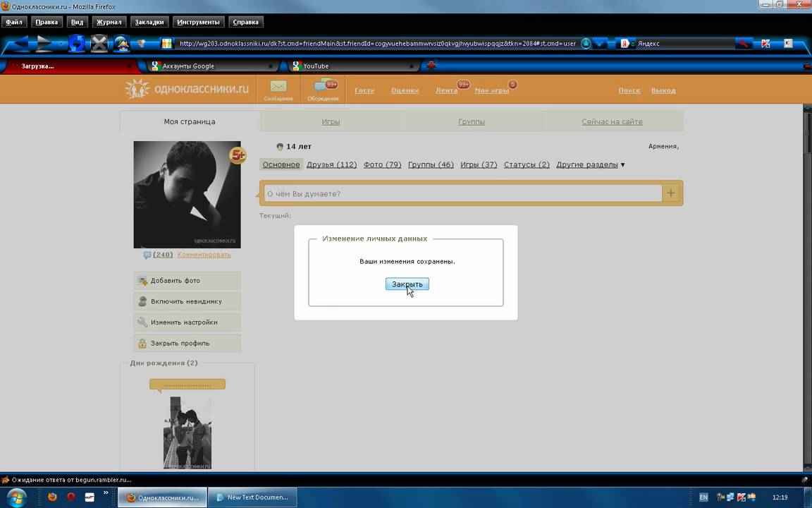Image resolution: width=812 pixels, height=508 pixels.
Task: Open the Yandex search engine dropdown
Action: point(627,44)
